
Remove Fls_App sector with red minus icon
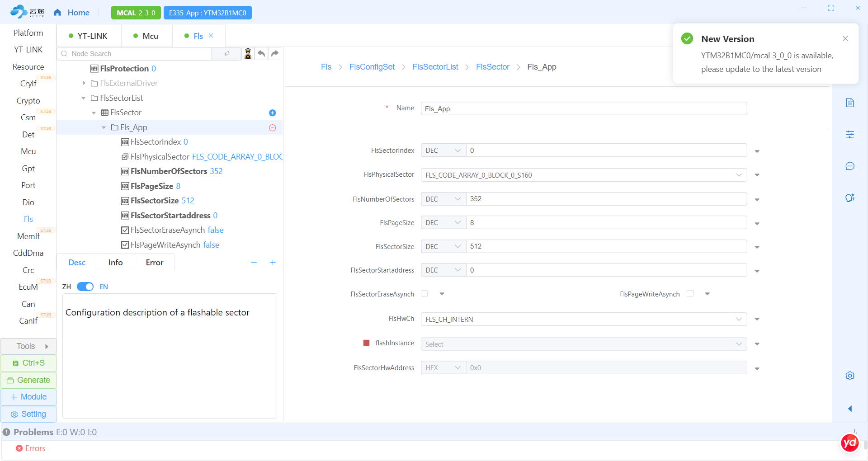(x=273, y=128)
